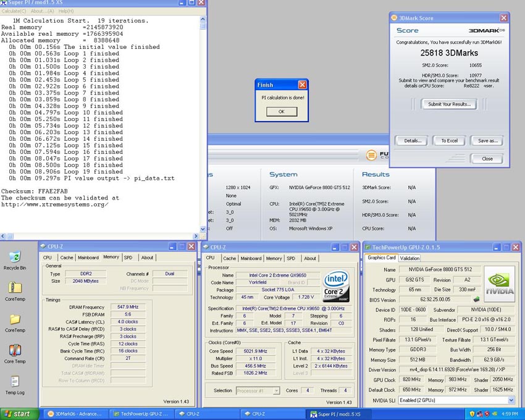Open the NVIDIA SLI dropdown in GPU-Z
The height and width of the screenshot is (420, 525).
511,400
